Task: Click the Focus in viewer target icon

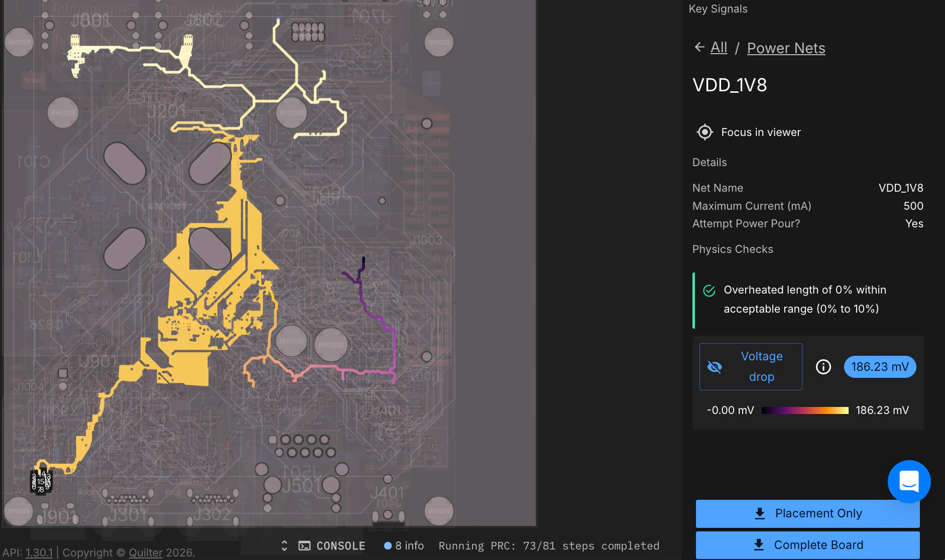Action: tap(705, 132)
